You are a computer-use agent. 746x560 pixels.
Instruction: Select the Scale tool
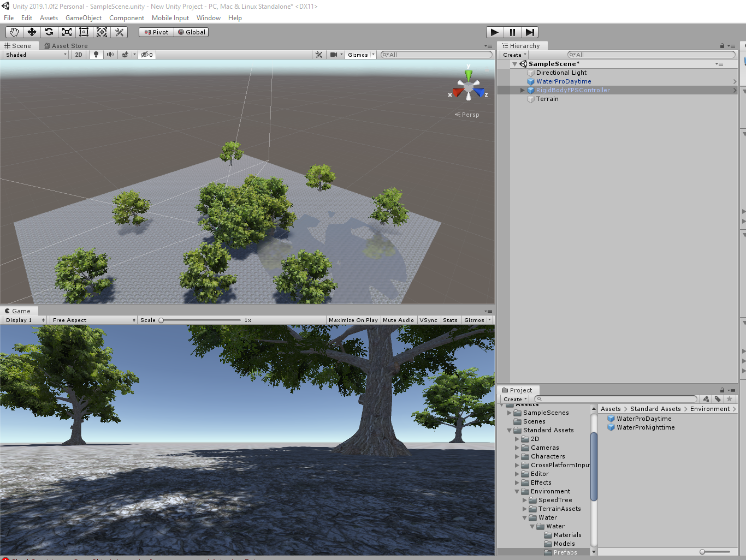[x=67, y=32]
